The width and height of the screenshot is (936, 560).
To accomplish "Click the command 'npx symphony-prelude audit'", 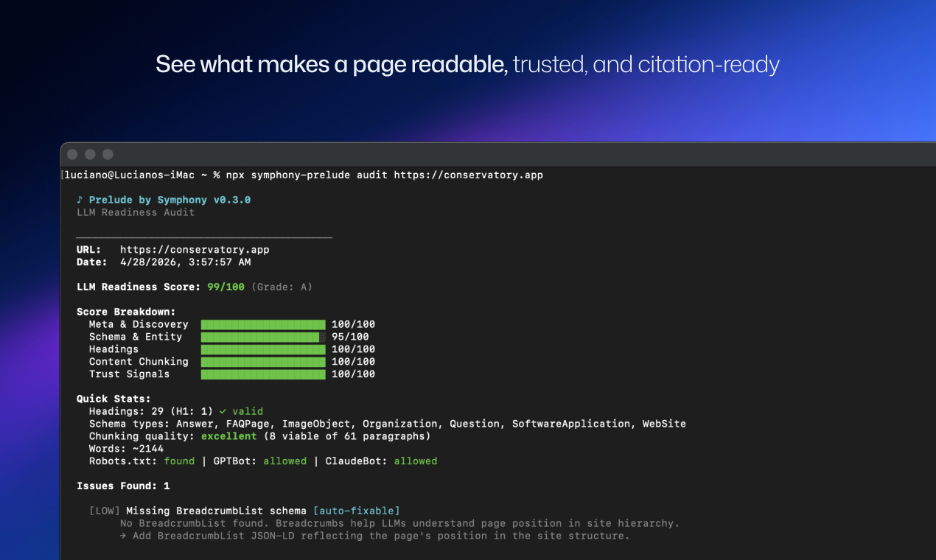I will [307, 175].
